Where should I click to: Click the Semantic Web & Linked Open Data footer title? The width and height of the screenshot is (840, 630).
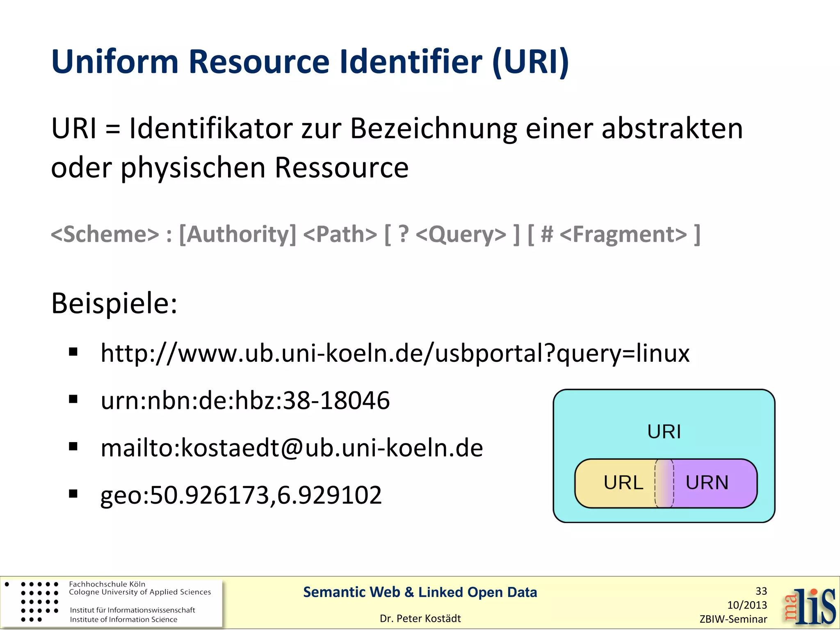tap(420, 592)
